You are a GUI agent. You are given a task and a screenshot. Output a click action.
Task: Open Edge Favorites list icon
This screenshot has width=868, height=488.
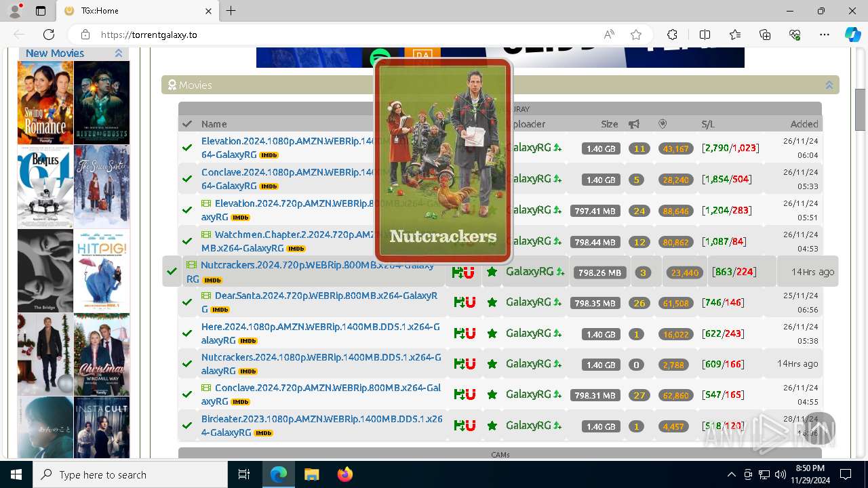tap(735, 35)
